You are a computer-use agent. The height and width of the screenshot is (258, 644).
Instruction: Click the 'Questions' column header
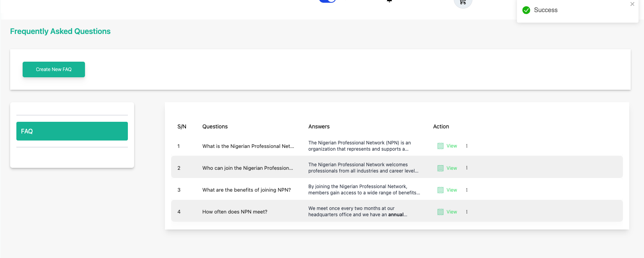[215, 126]
